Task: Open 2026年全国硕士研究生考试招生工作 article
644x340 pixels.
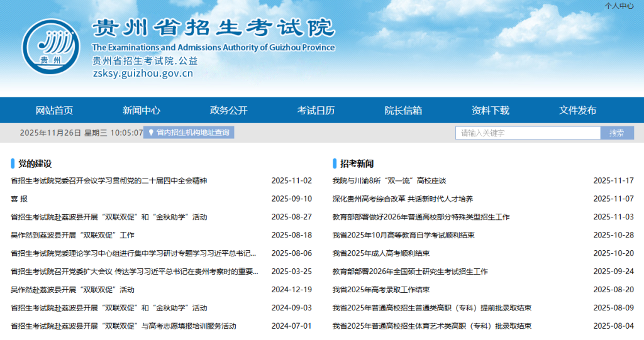Action: point(410,271)
